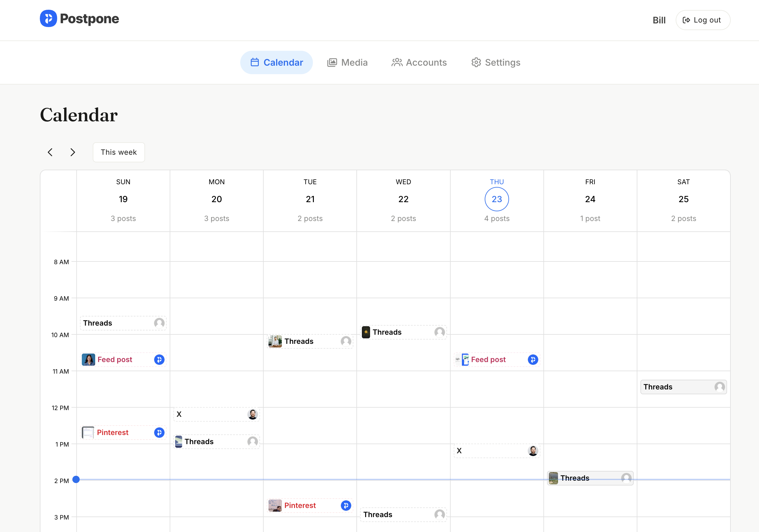The width and height of the screenshot is (759, 532).
Task: Advance to next week with the right chevron
Action: pos(72,152)
